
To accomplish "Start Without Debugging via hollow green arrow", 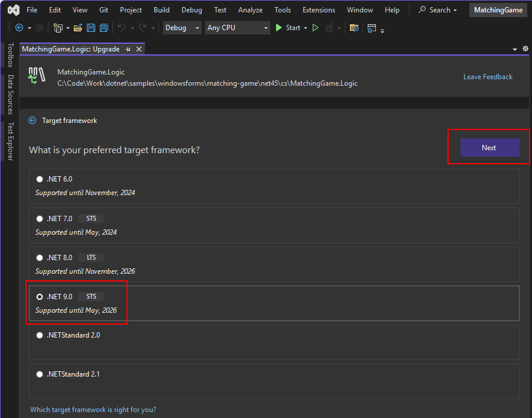I will pyautogui.click(x=315, y=28).
